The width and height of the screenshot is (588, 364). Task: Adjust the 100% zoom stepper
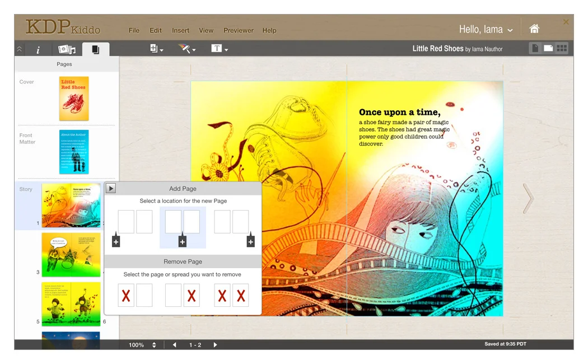154,345
